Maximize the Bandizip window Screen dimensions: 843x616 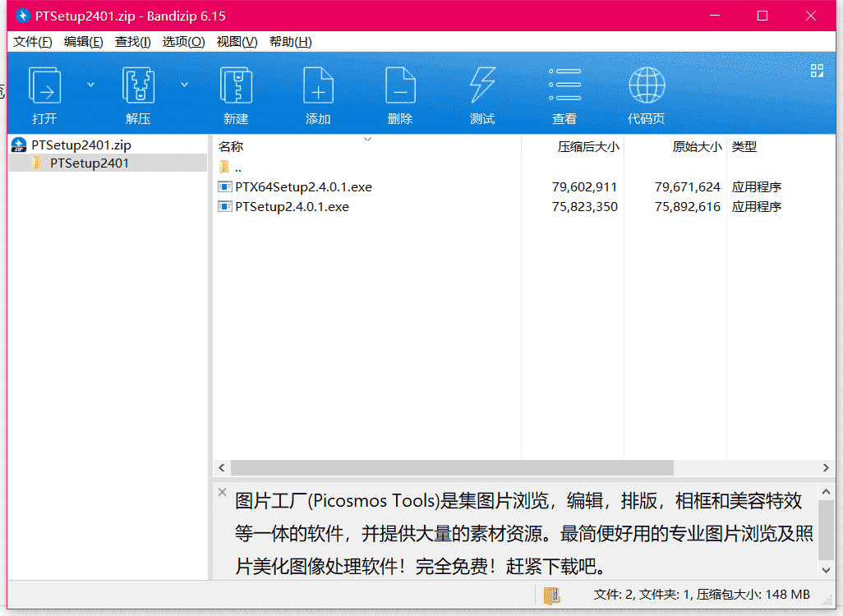pos(762,16)
